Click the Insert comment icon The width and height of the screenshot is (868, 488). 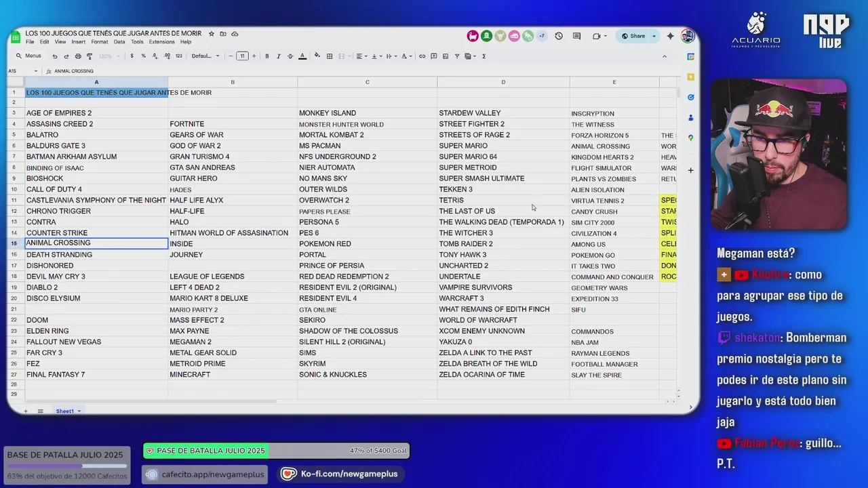tap(434, 56)
